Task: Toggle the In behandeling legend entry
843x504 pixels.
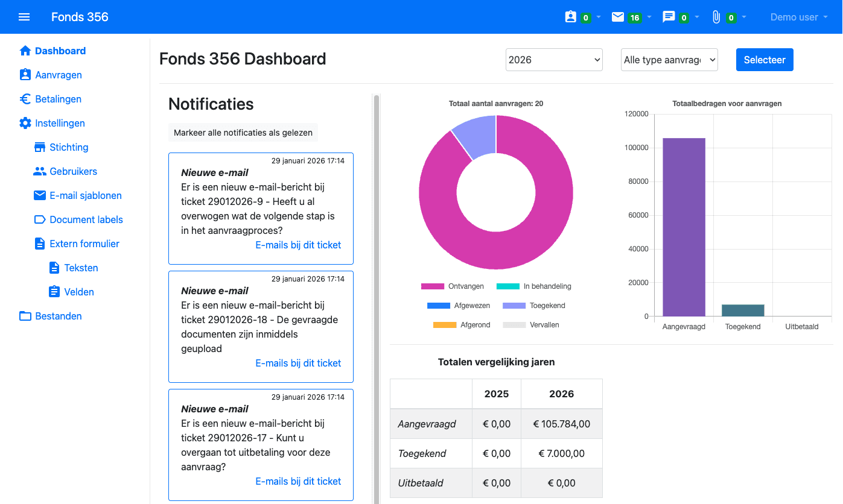Action: click(534, 286)
